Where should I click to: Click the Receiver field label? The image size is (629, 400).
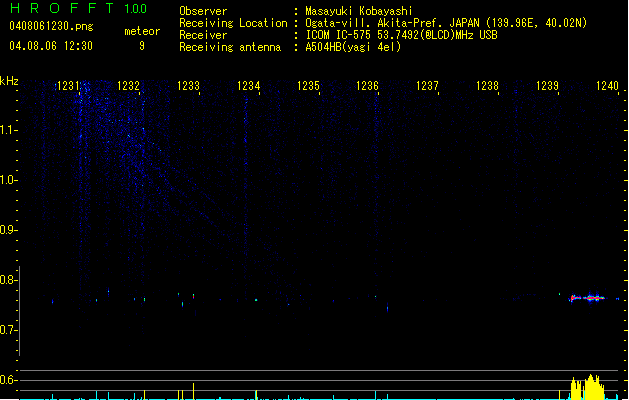(203, 35)
